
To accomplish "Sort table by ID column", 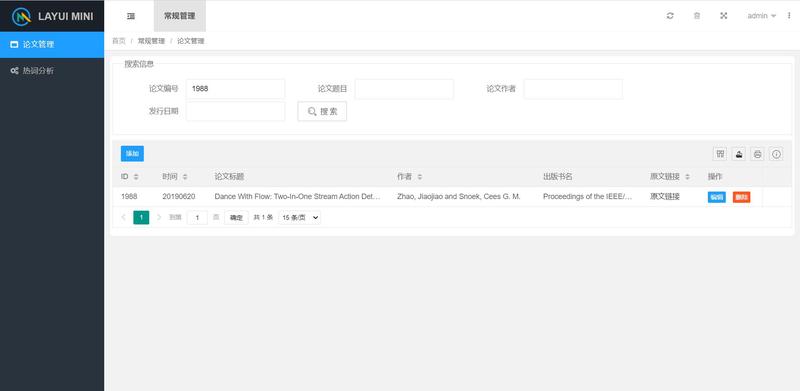I will 136,177.
